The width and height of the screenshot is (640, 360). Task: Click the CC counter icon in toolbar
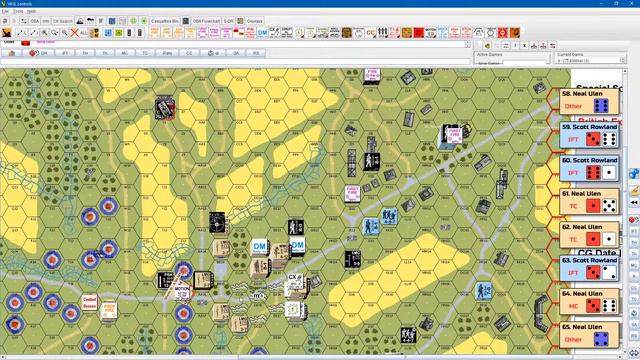(371, 33)
